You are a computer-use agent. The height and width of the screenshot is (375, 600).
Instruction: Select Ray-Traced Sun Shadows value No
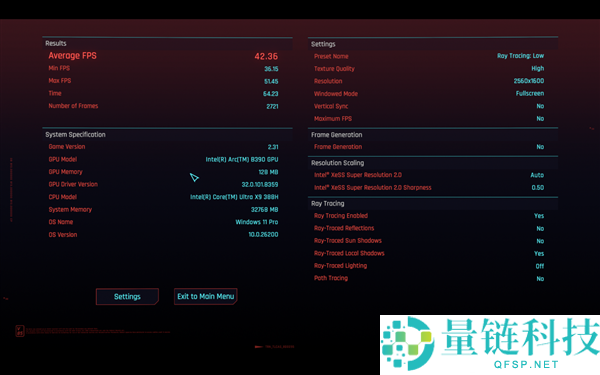pyautogui.click(x=540, y=241)
